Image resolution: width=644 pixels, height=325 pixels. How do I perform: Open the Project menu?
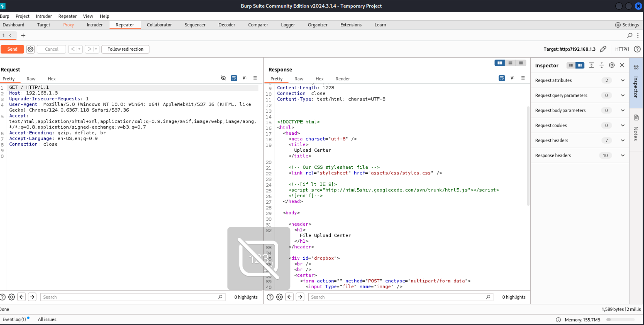pos(22,16)
